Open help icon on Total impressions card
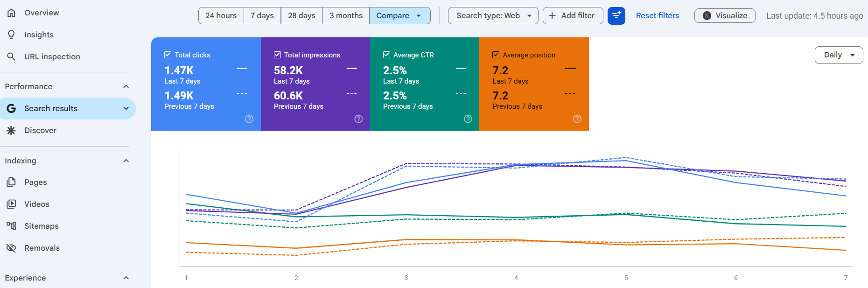The image size is (868, 288). tap(358, 119)
